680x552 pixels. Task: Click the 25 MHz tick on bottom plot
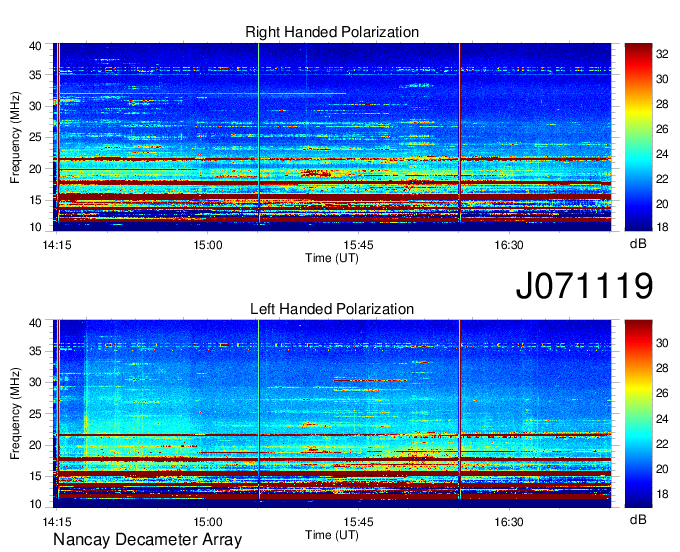tap(35, 414)
